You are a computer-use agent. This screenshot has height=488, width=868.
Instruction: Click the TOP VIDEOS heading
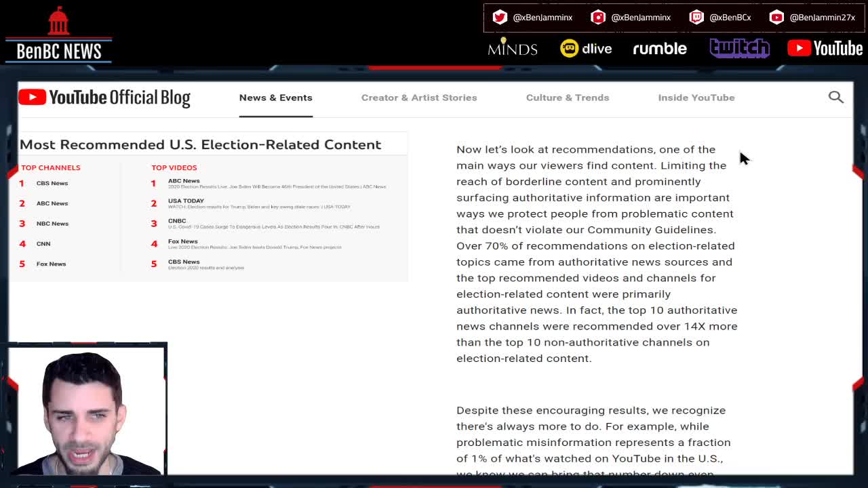(x=174, y=167)
